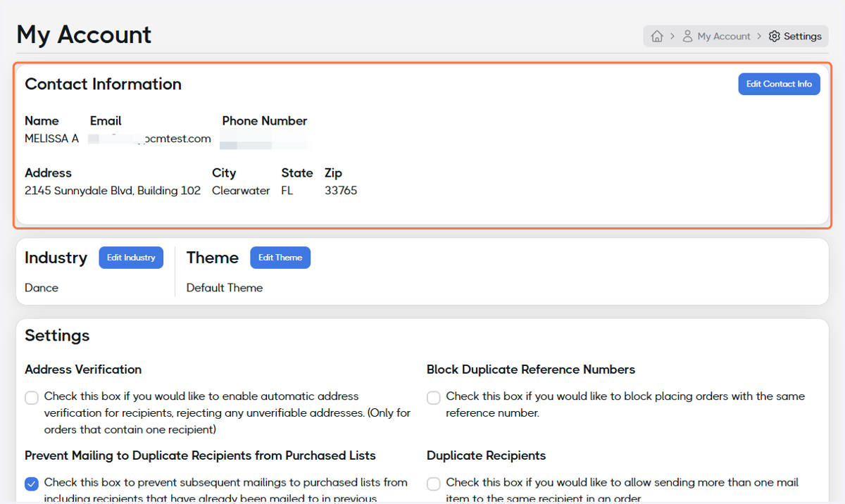Uncheck Prevent Mailing to Duplicate Recipients checkbox

pos(32,484)
